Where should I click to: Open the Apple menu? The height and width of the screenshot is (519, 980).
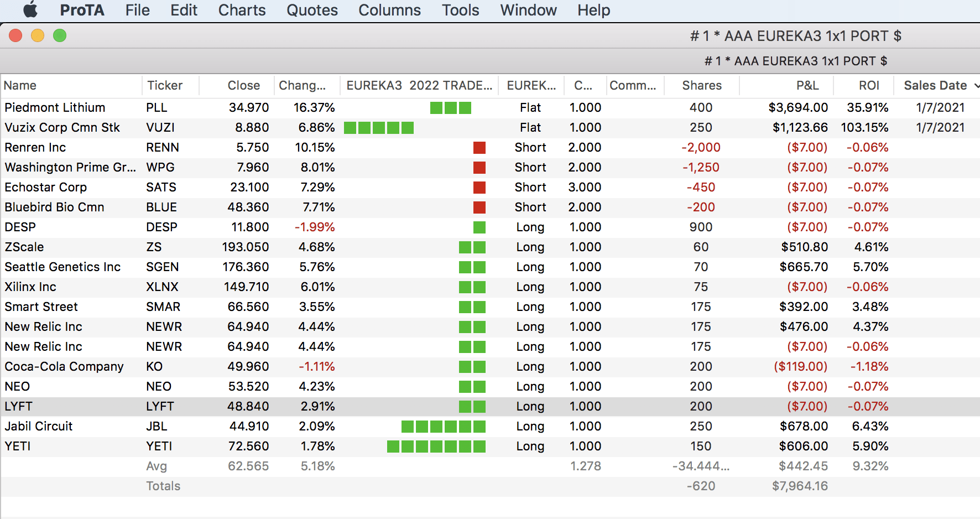point(30,10)
